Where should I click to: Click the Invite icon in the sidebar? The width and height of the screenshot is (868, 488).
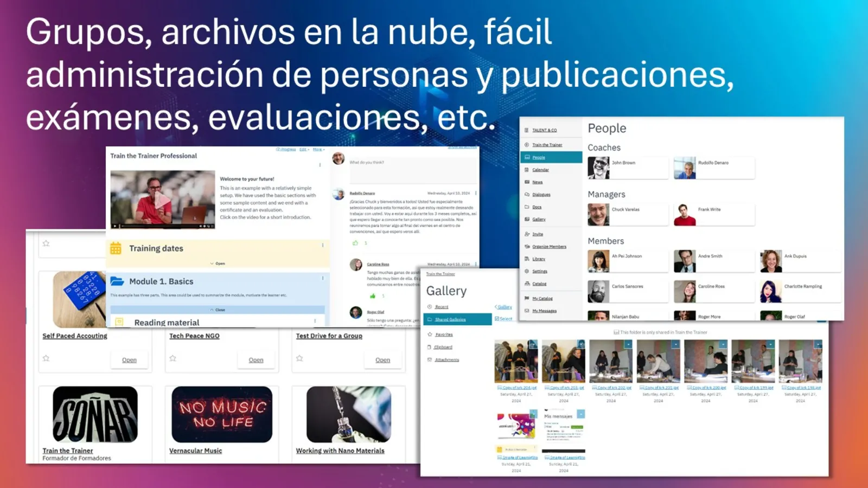527,234
